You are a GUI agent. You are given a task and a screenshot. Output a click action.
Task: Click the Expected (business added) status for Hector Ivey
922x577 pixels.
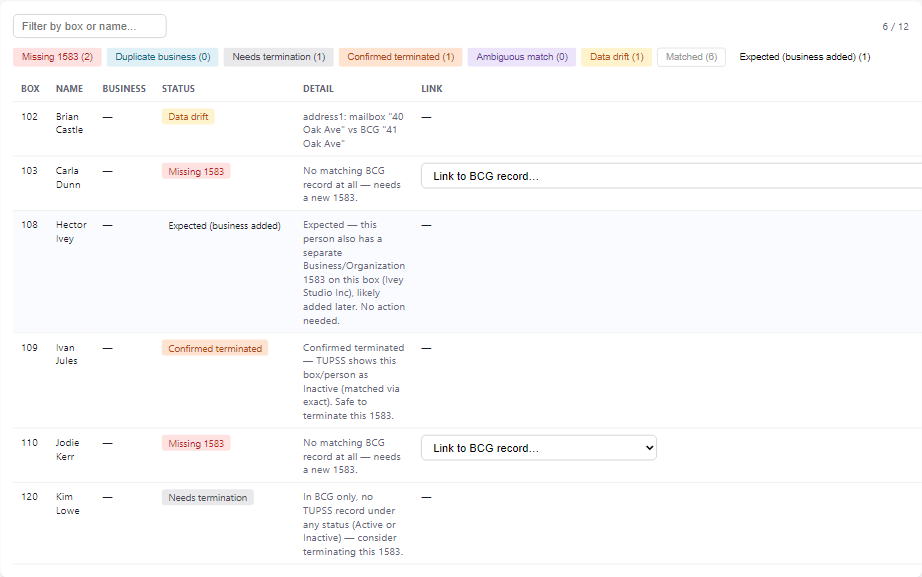coord(224,226)
